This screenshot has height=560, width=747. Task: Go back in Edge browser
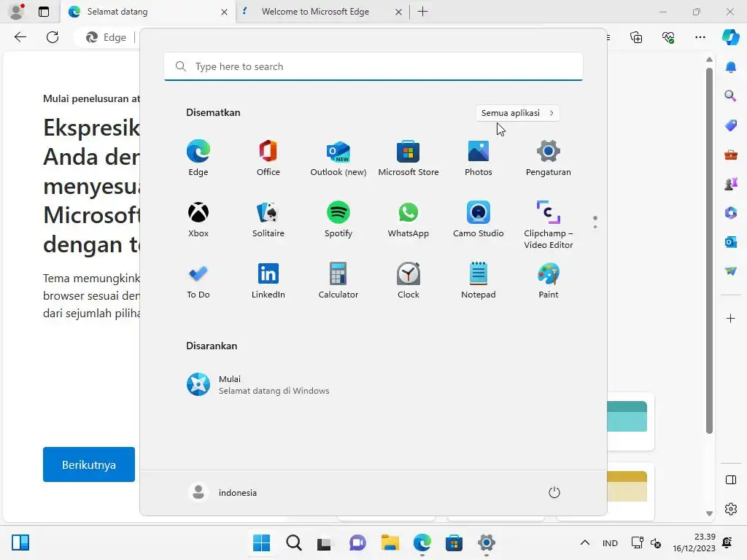20,37
